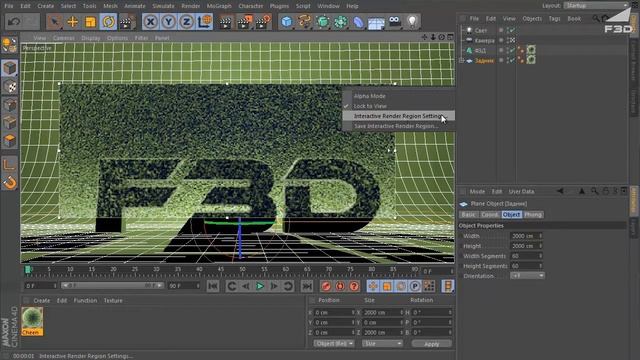The image size is (640, 360).
Task: Open the array modeling objects icon
Action: [x=341, y=22]
